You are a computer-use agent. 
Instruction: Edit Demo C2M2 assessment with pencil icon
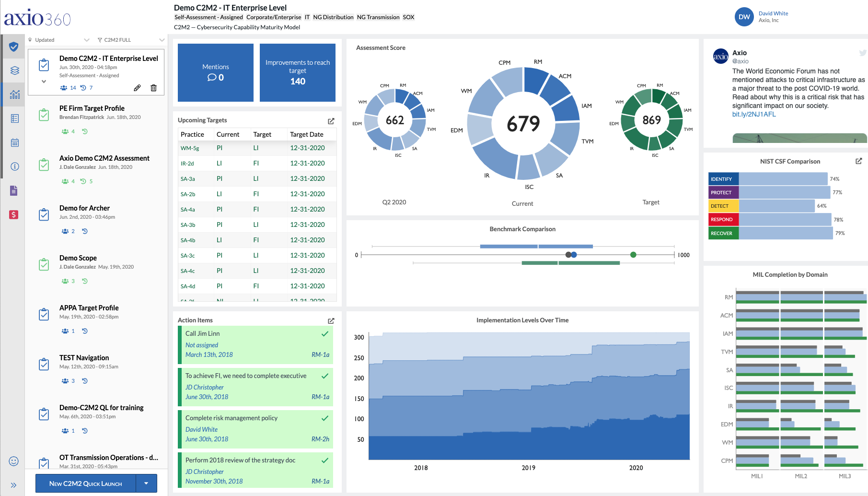137,88
